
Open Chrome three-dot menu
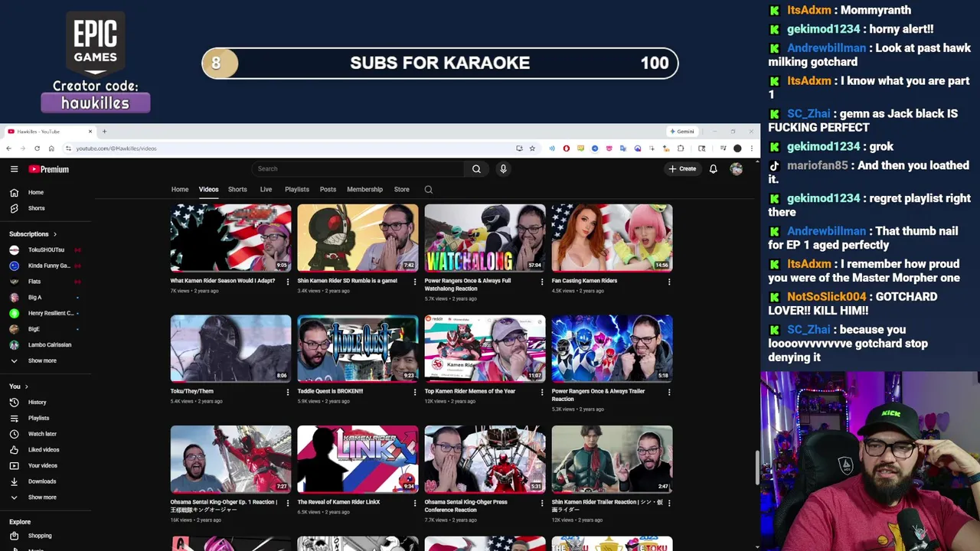tap(751, 148)
